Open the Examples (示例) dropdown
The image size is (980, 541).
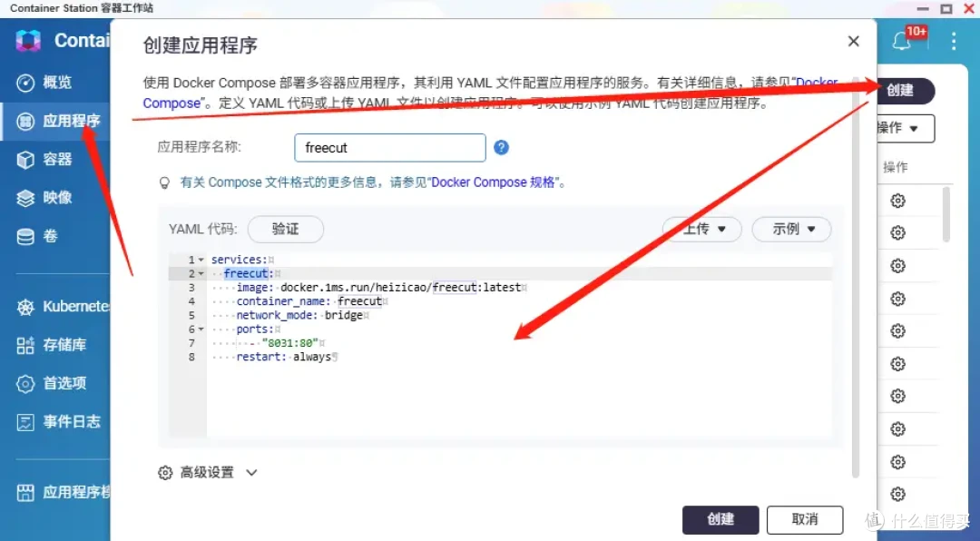tap(791, 229)
